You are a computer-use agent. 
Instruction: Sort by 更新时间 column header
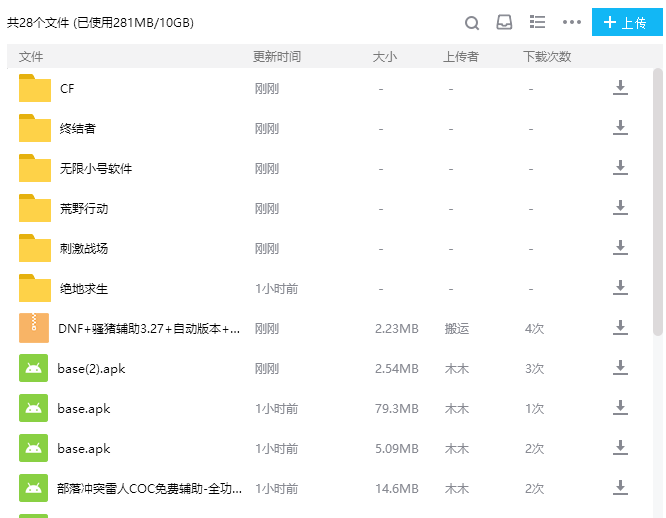coord(276,57)
